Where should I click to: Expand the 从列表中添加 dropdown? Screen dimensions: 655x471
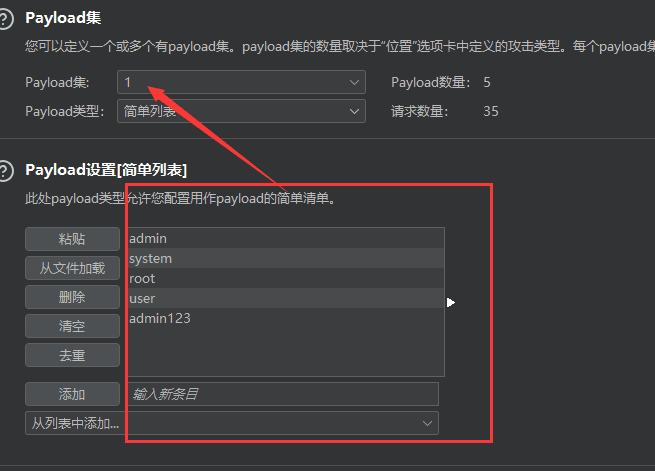231,423
